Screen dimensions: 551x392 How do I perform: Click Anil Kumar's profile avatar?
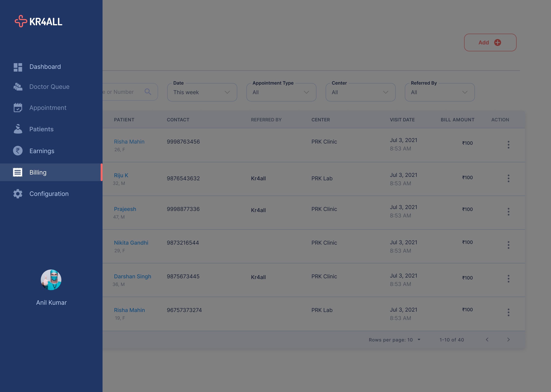click(51, 280)
